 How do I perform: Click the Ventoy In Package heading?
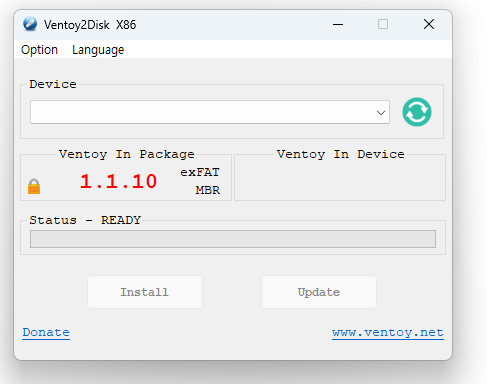point(127,154)
